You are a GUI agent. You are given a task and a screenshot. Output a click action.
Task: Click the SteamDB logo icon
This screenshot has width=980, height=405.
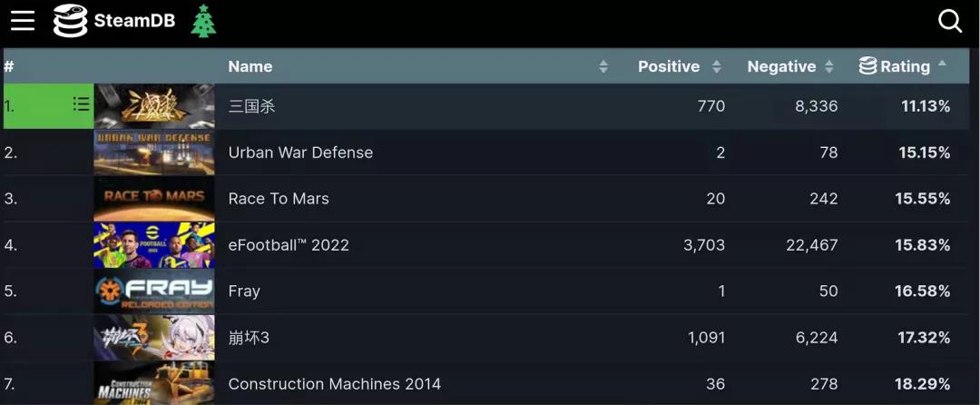pos(70,21)
